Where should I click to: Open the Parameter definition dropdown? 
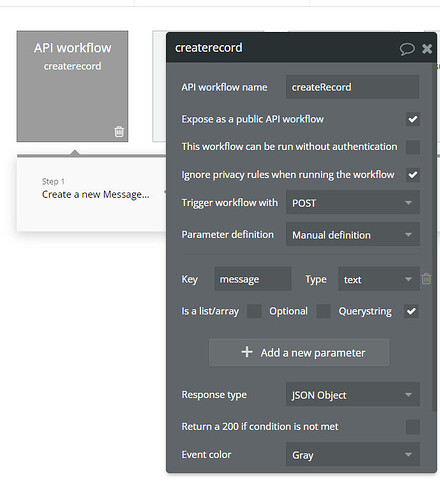point(352,235)
